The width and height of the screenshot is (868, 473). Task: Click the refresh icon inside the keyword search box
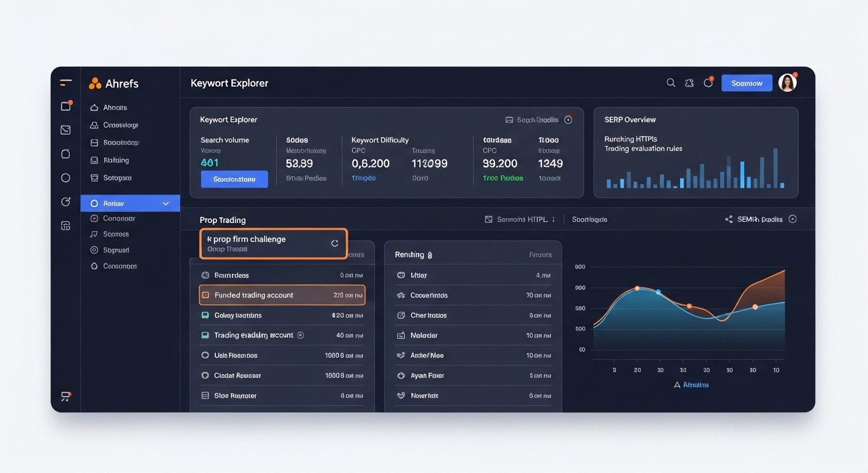(335, 243)
